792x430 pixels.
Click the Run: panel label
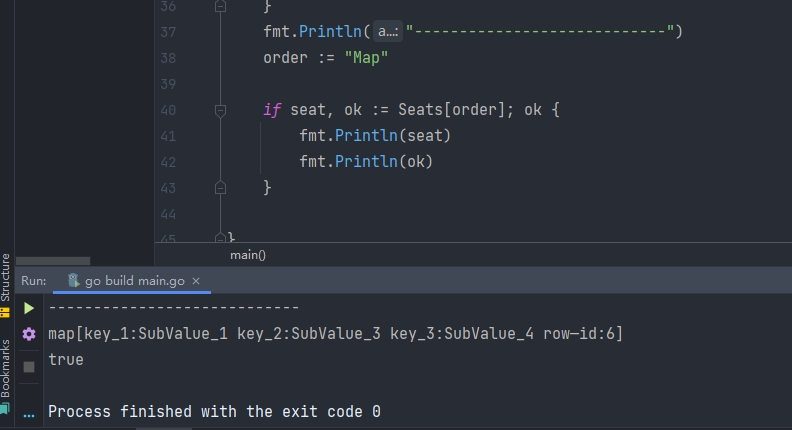click(33, 282)
